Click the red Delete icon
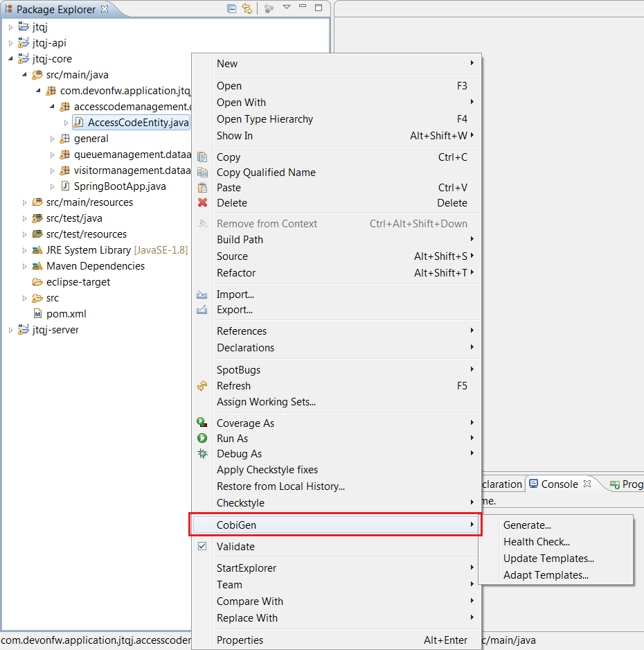Viewport: 644px width, 650px height. coord(203,202)
